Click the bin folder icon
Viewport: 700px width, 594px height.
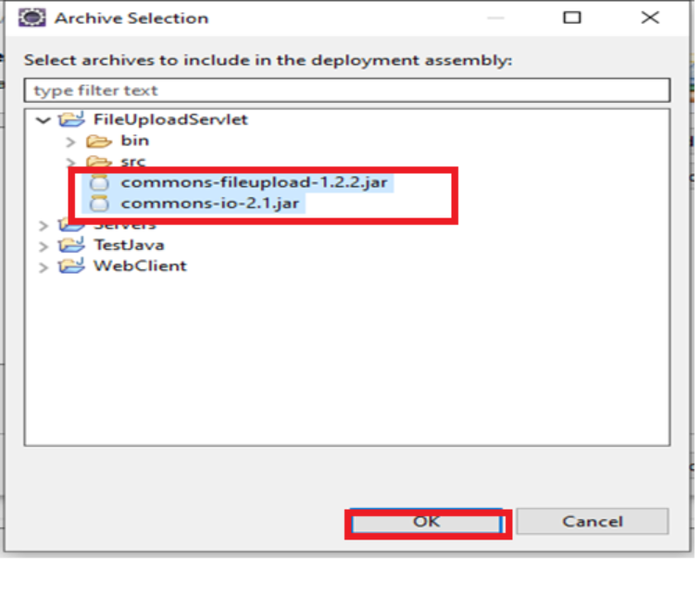(99, 141)
